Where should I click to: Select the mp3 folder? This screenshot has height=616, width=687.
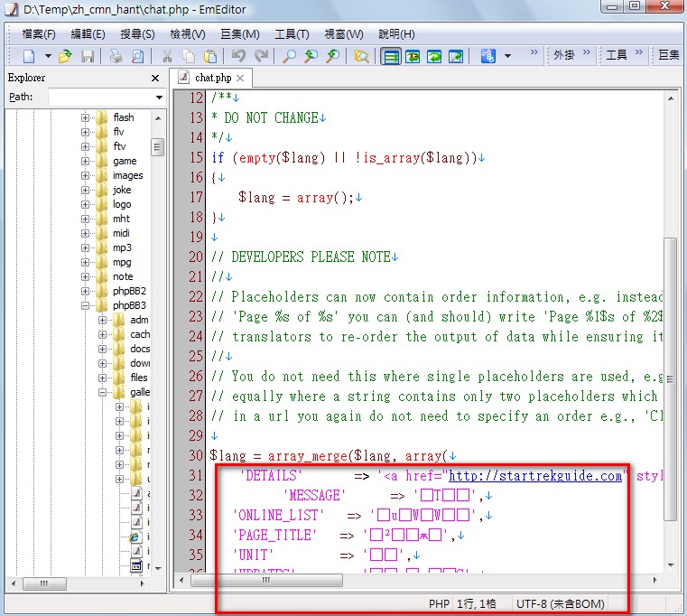coord(122,247)
